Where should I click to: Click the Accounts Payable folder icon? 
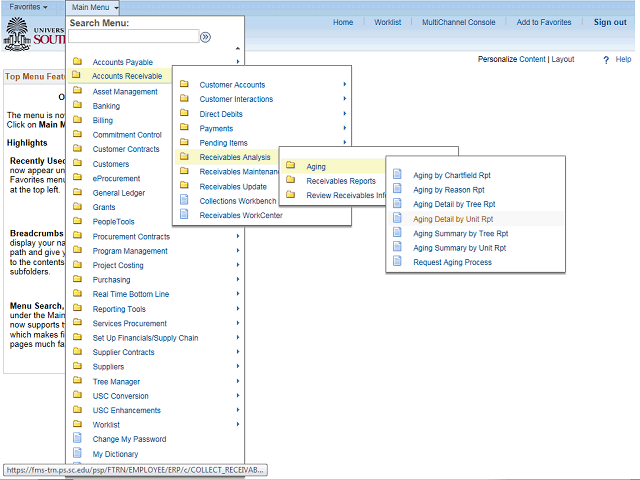click(77, 62)
